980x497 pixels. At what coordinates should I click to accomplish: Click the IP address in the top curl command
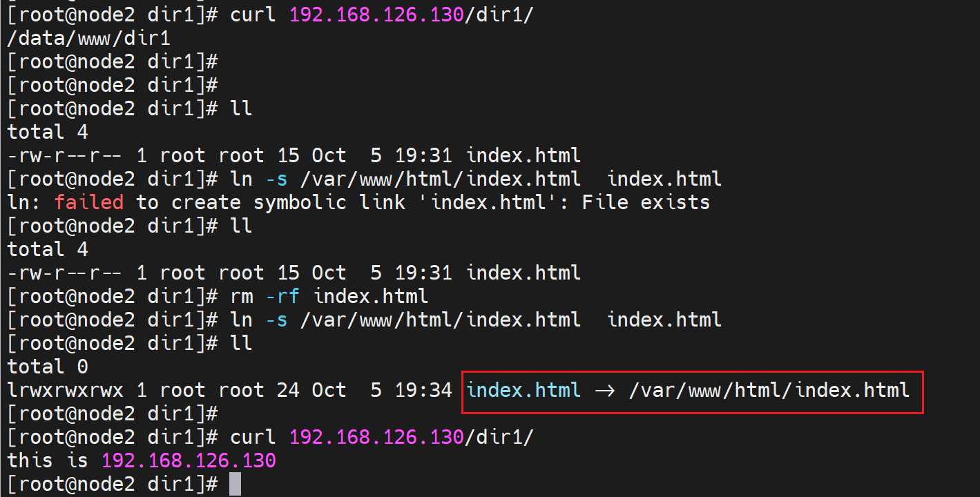(376, 14)
